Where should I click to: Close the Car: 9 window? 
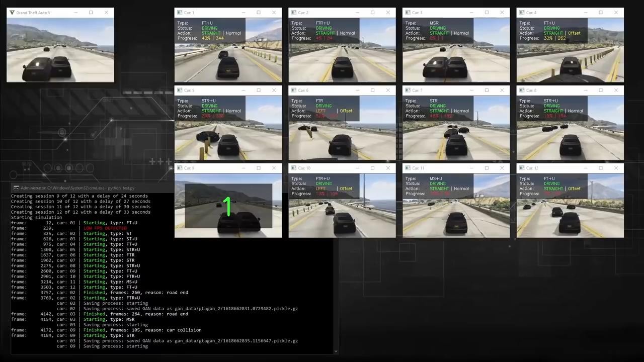(274, 168)
